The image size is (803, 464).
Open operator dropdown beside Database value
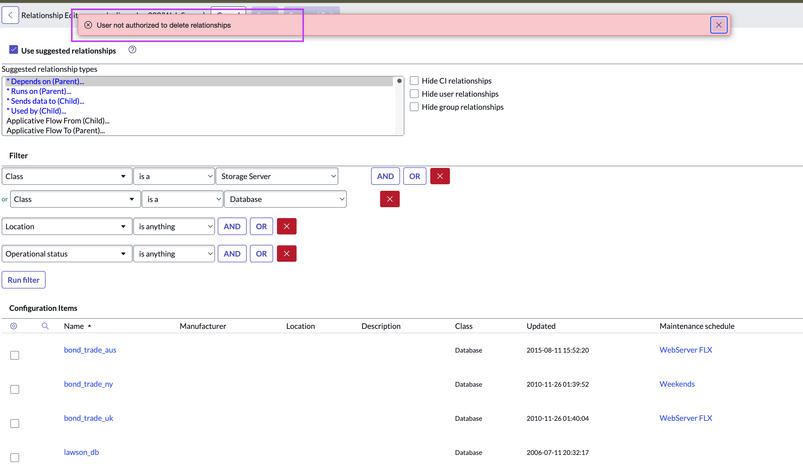click(182, 199)
